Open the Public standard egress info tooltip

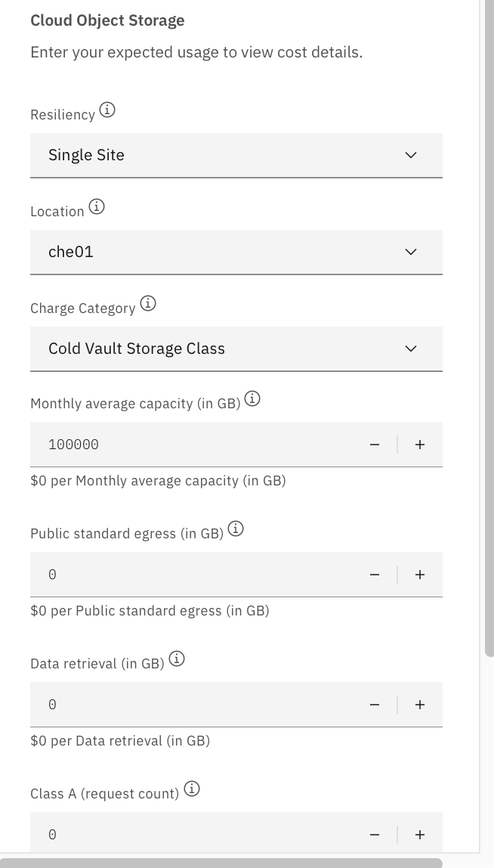(235, 529)
